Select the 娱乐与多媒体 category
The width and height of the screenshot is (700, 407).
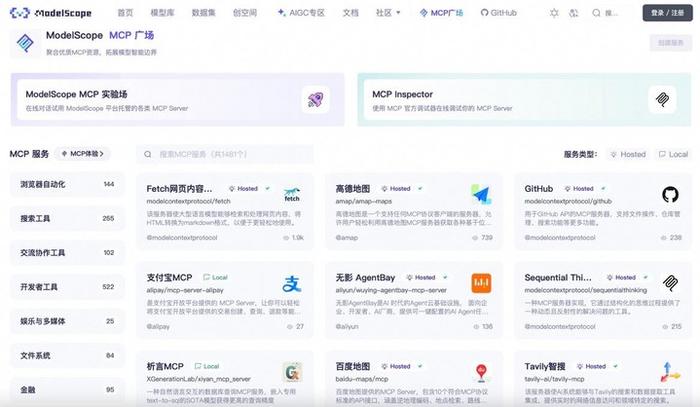tap(67, 321)
